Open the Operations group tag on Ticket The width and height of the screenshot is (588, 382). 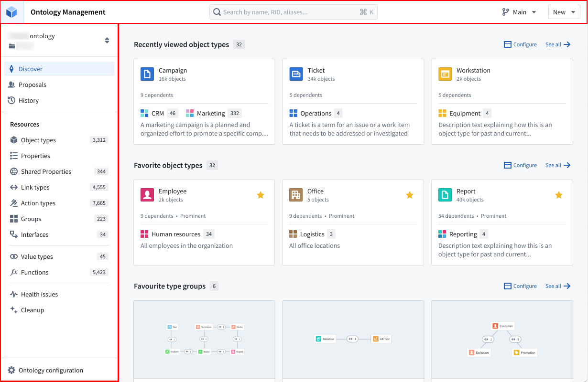(316, 113)
